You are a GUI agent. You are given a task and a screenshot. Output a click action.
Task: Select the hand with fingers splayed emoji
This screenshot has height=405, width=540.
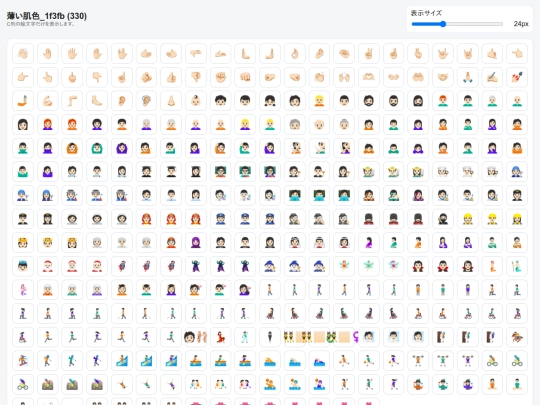click(72, 53)
